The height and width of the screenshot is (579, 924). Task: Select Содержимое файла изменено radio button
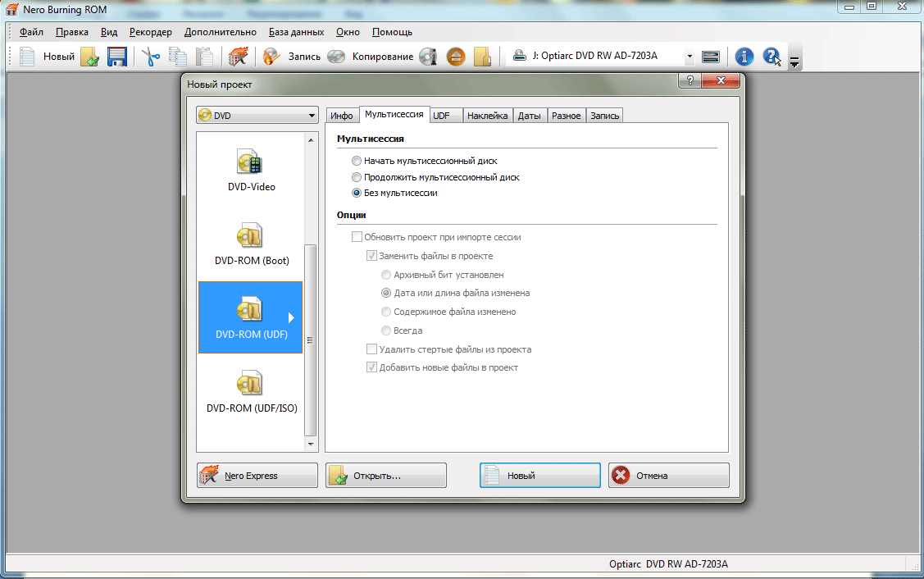point(386,312)
